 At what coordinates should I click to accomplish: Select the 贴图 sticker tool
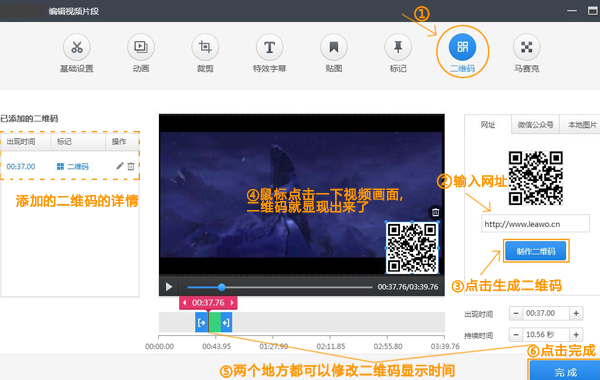(334, 47)
